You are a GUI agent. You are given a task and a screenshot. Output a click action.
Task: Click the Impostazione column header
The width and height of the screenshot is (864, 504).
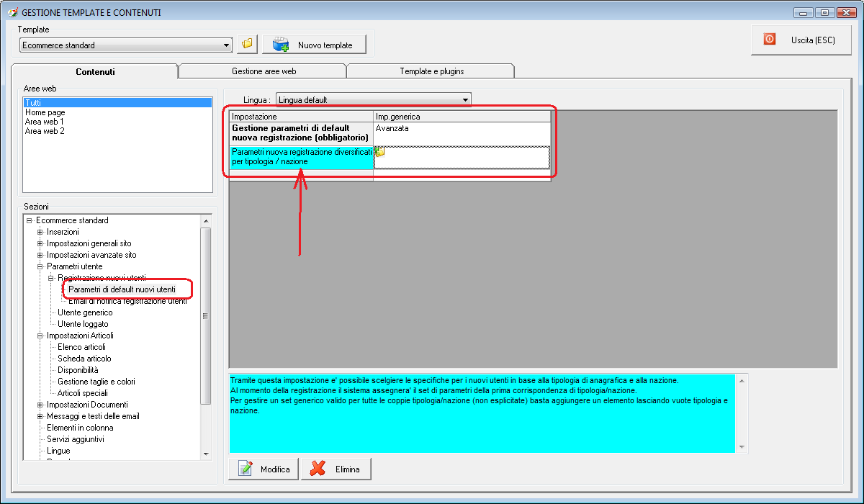click(x=301, y=116)
